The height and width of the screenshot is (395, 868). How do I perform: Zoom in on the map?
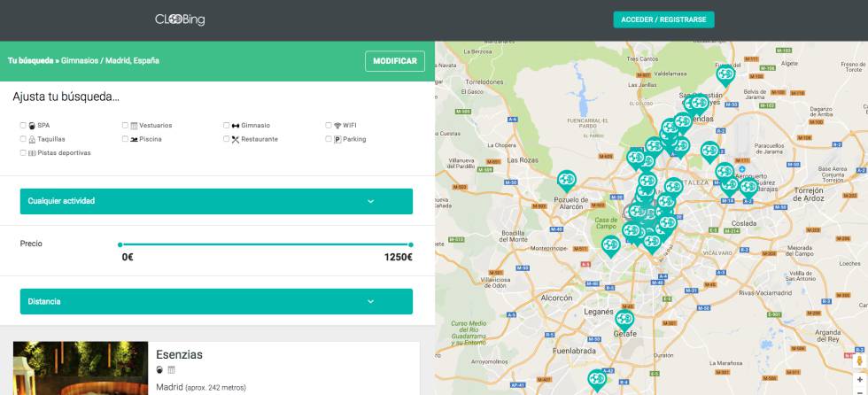click(860, 380)
